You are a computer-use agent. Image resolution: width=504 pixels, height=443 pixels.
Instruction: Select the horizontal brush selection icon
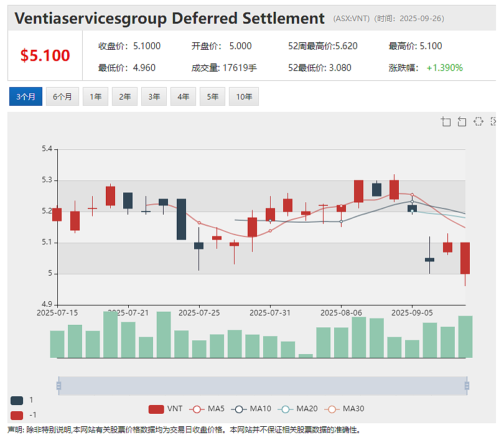478,121
